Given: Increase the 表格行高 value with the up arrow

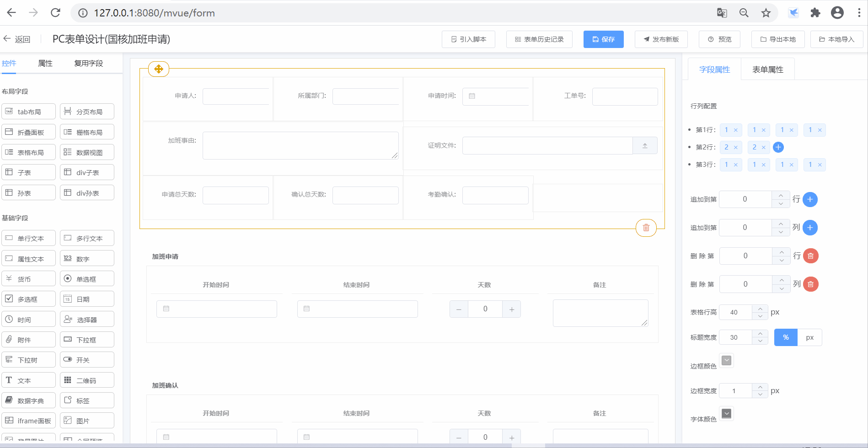Looking at the screenshot, I should coord(760,309).
